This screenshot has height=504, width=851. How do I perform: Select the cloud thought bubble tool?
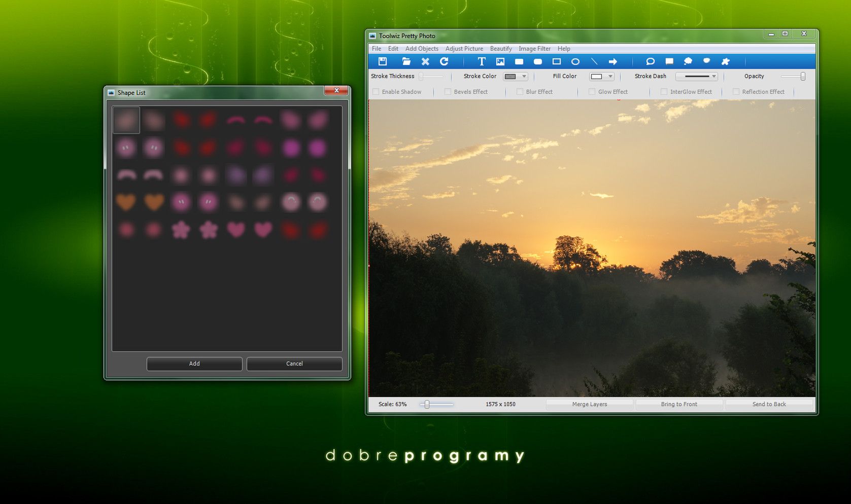(x=688, y=61)
